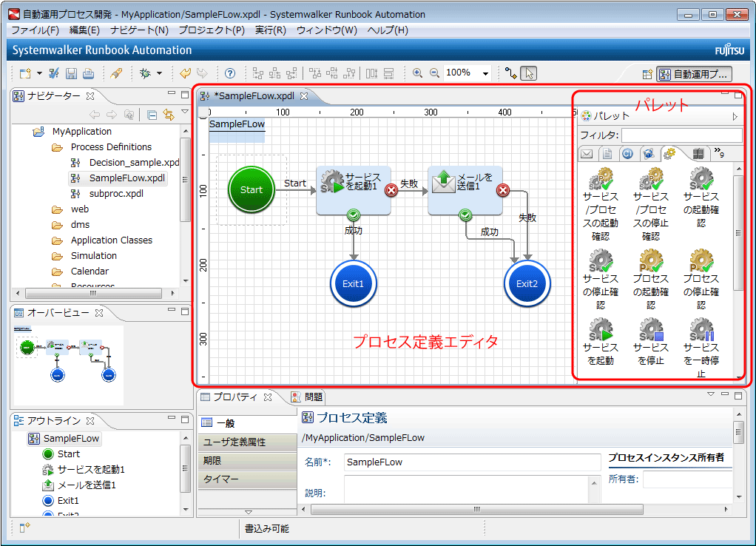Show more palette category tabs

click(x=719, y=152)
